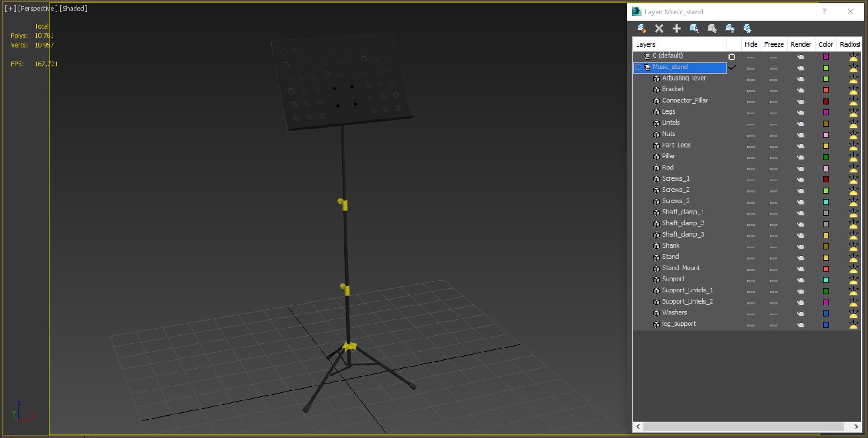
Task: Click the object icon beside Adjusting_lever
Action: (x=656, y=78)
